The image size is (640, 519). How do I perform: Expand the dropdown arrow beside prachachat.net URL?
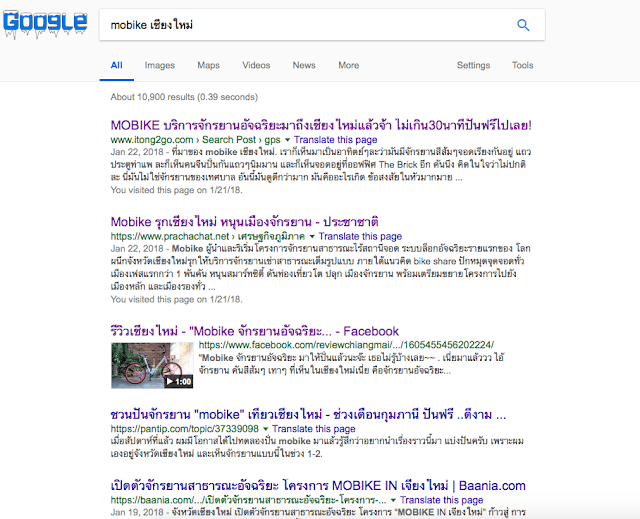(x=312, y=237)
